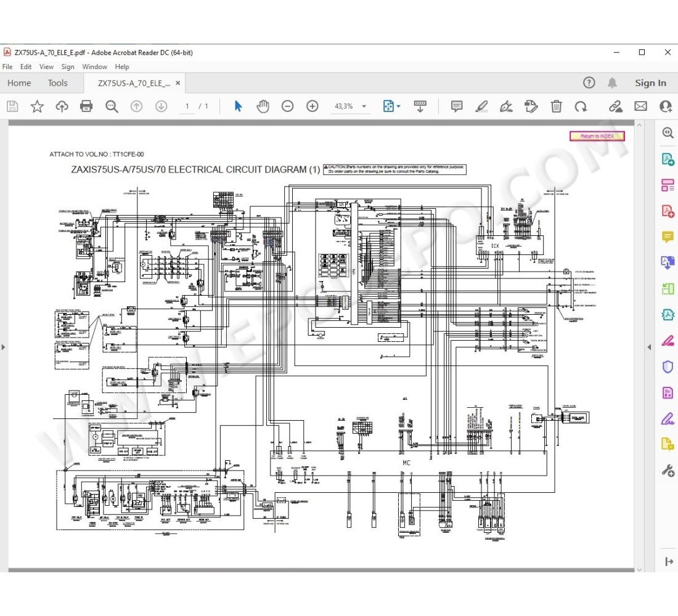Open the Sign menu
This screenshot has width=678, height=616.
coord(68,67)
